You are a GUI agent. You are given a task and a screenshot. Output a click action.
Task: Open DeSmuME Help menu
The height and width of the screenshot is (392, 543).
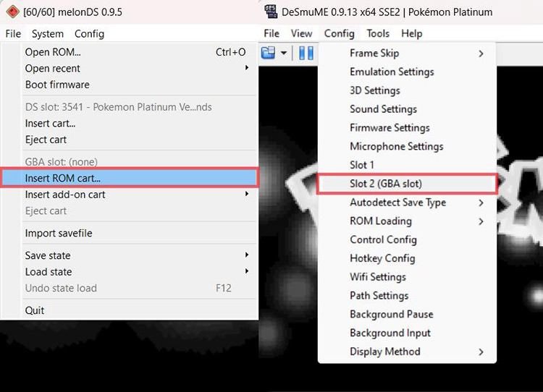click(x=412, y=33)
